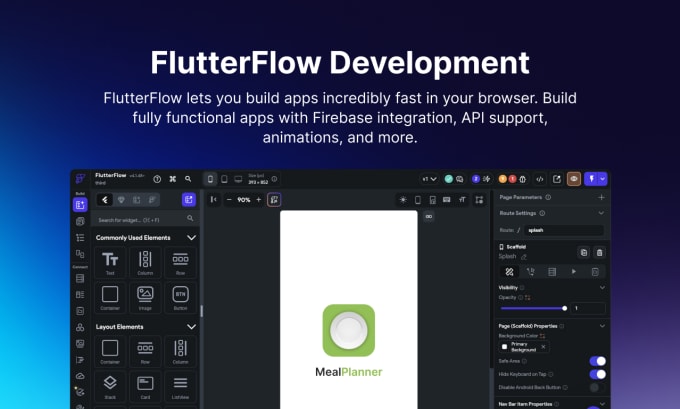Select the tablet device preview icon
680x409 pixels.
[x=224, y=179]
